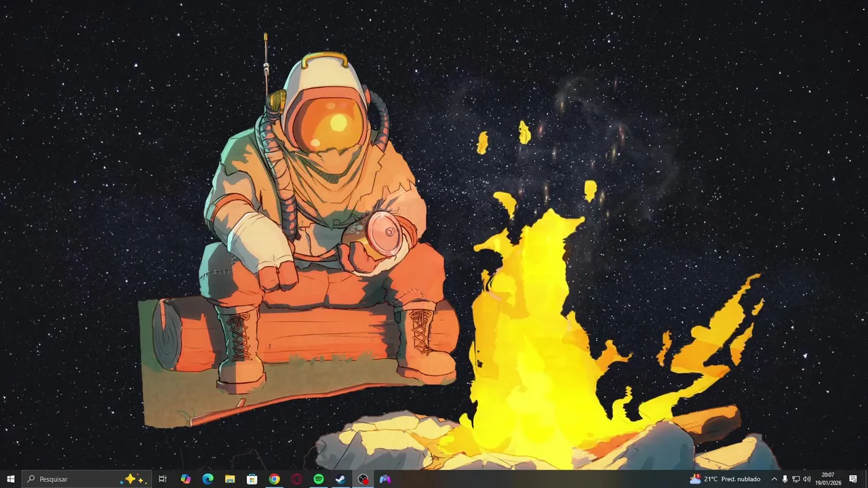This screenshot has height=488, width=868.
Task: Open Task View from the taskbar
Action: [163, 479]
